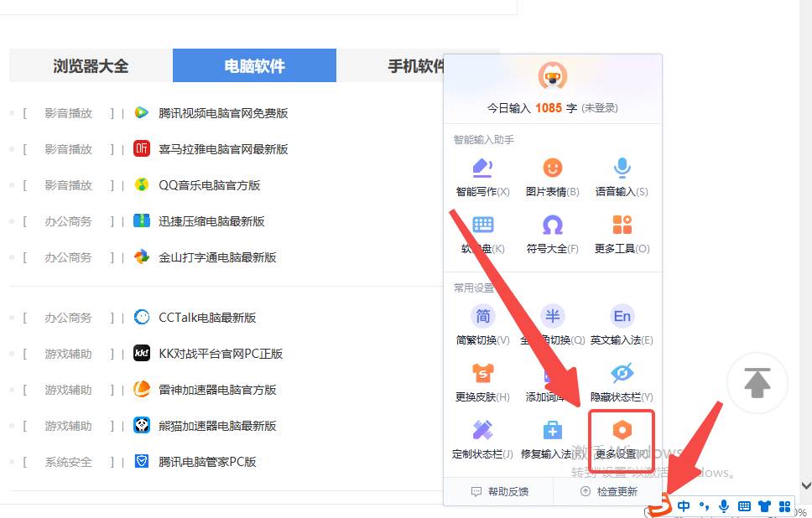Click scrollbar down arrow at page right
Image resolution: width=812 pixels, height=518 pixels.
(x=806, y=485)
